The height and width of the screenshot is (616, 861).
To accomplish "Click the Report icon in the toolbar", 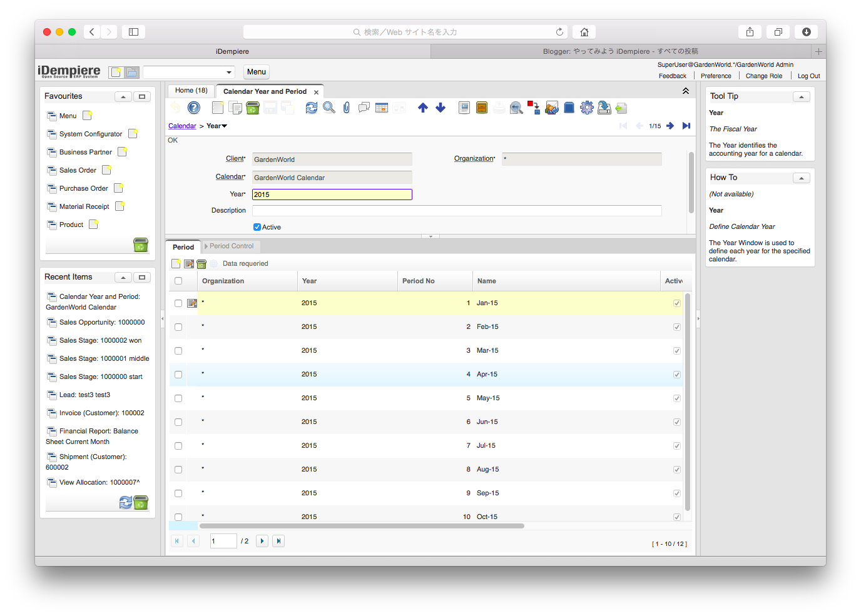I will click(464, 108).
